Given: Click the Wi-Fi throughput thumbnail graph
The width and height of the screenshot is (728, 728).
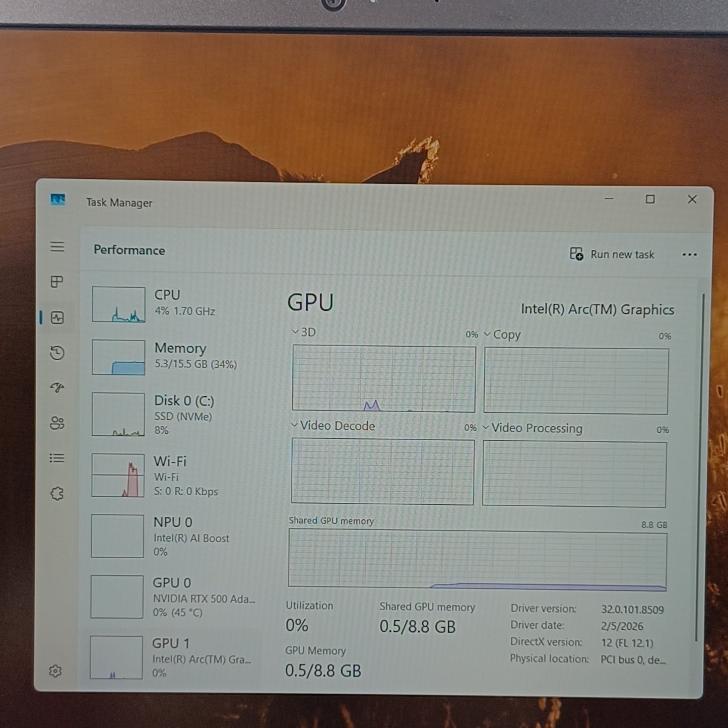Looking at the screenshot, I should [x=118, y=475].
